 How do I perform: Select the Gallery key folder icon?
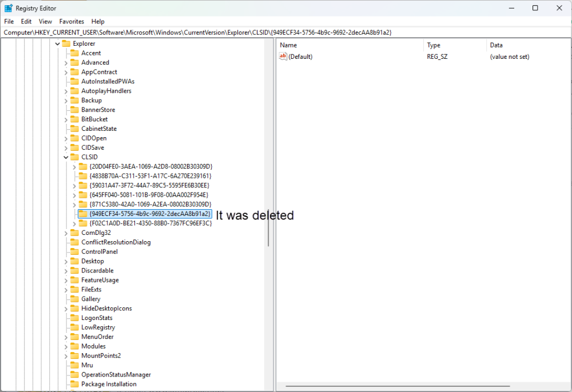point(74,299)
